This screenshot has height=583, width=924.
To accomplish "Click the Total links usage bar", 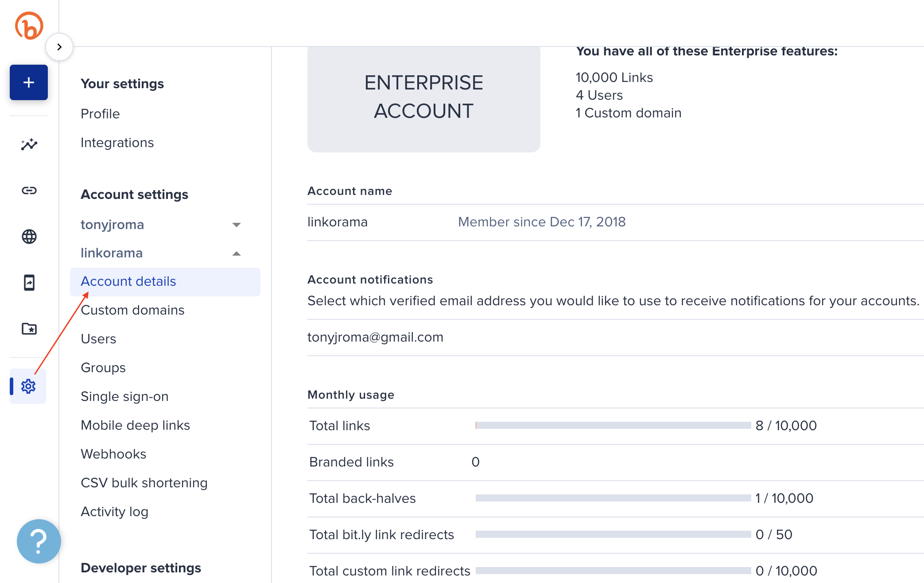I will (x=613, y=425).
